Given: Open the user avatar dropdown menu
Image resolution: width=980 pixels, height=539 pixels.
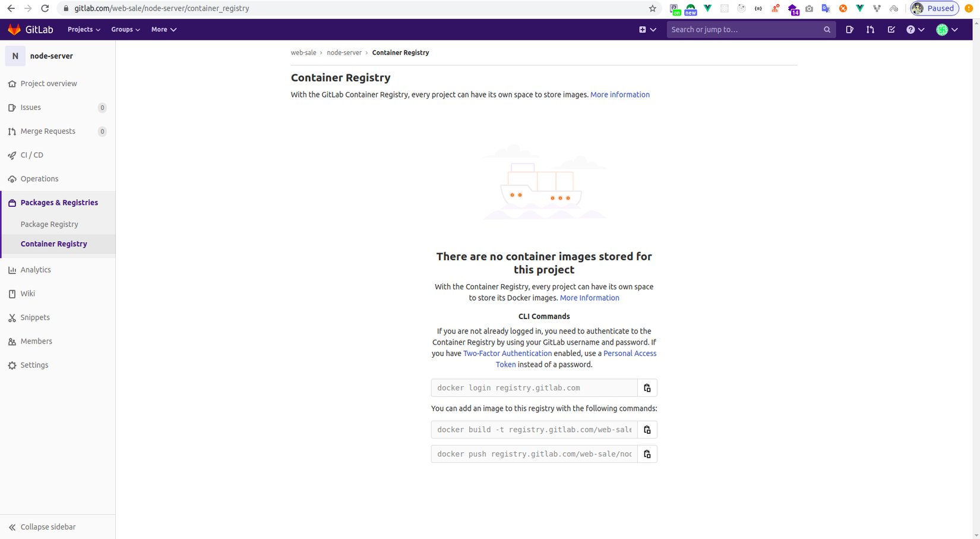Looking at the screenshot, I should [x=947, y=30].
